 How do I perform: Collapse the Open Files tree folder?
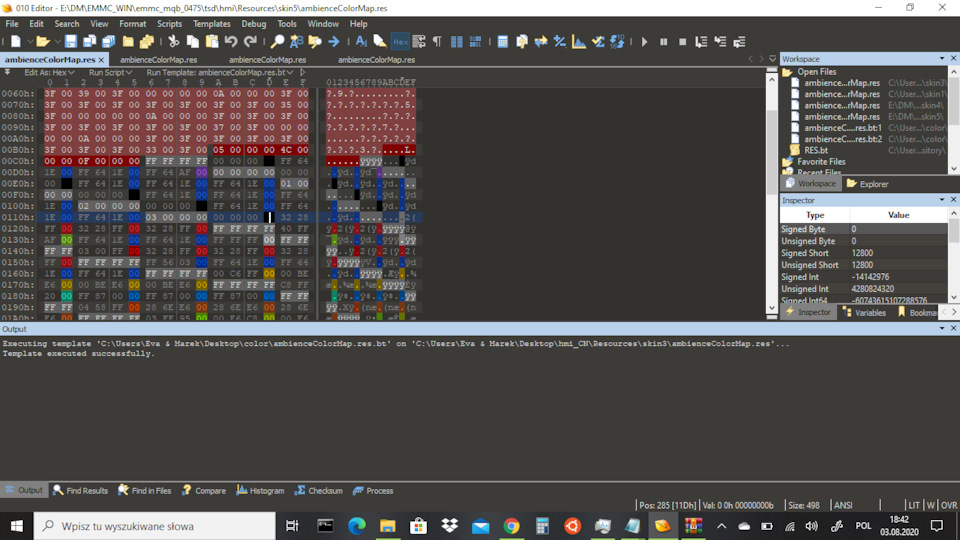point(787,72)
